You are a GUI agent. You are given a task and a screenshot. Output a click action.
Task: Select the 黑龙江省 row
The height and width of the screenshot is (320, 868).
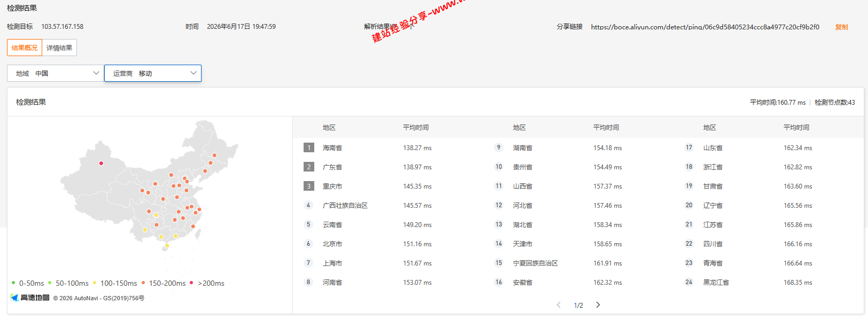[769, 282]
